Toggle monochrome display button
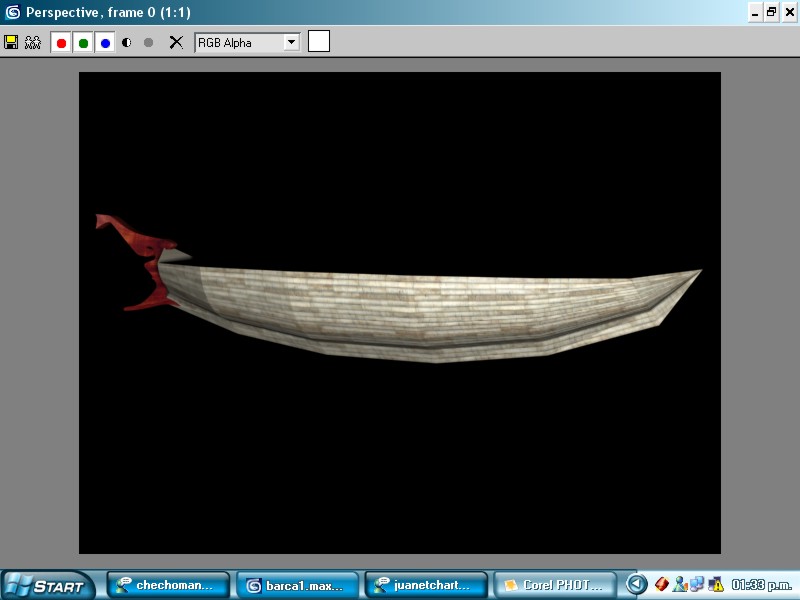Screen dimensions: 800x600 148,42
